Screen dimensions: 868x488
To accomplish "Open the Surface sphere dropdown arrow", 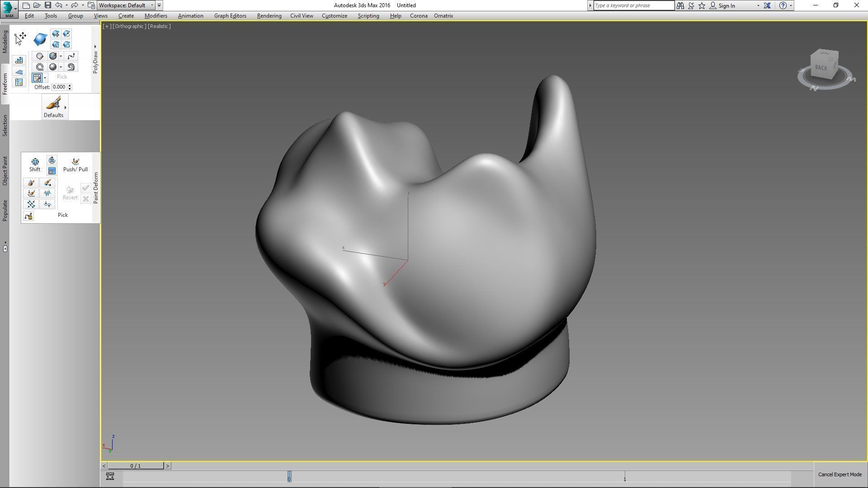I will [x=61, y=67].
